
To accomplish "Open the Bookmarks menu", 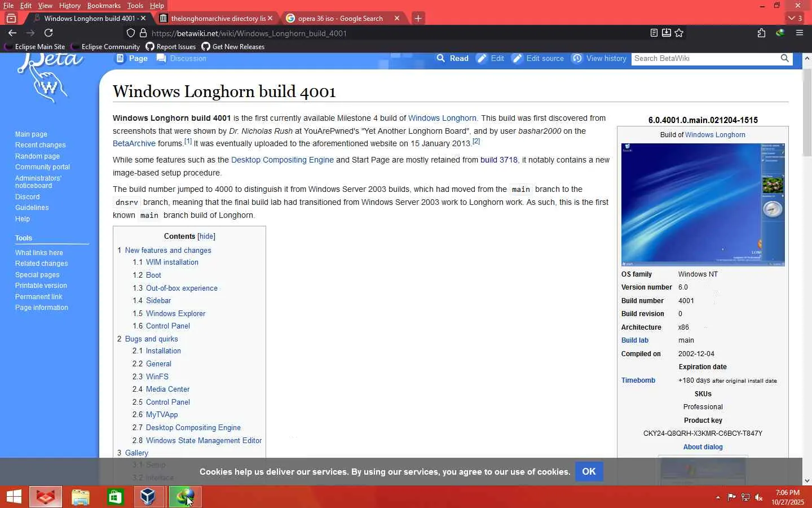I will [104, 6].
